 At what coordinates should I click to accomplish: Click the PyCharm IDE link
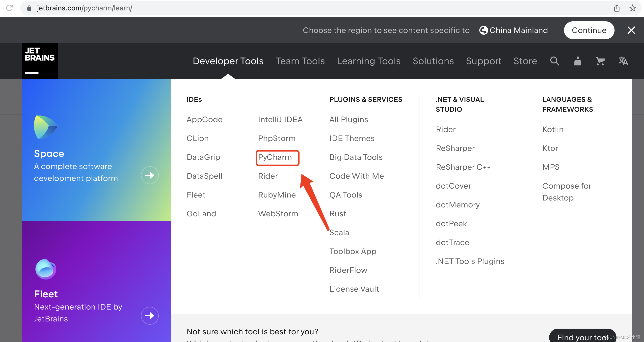click(x=276, y=157)
